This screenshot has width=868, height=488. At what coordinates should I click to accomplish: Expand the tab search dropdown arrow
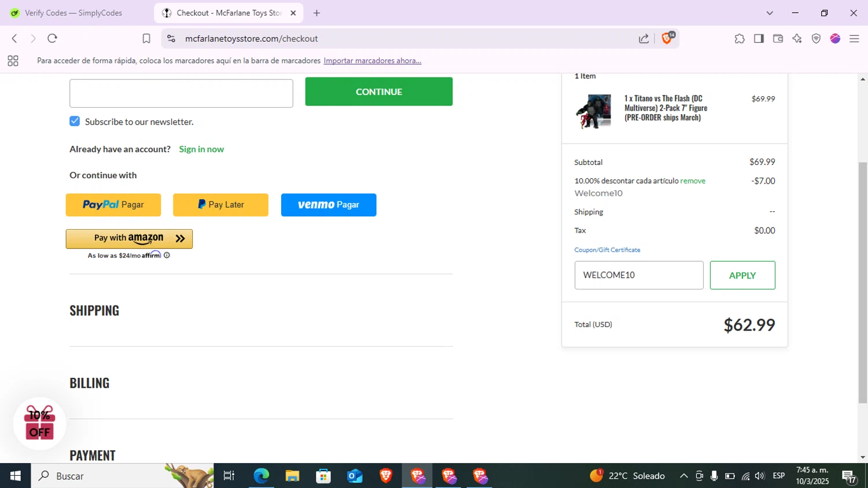770,13
